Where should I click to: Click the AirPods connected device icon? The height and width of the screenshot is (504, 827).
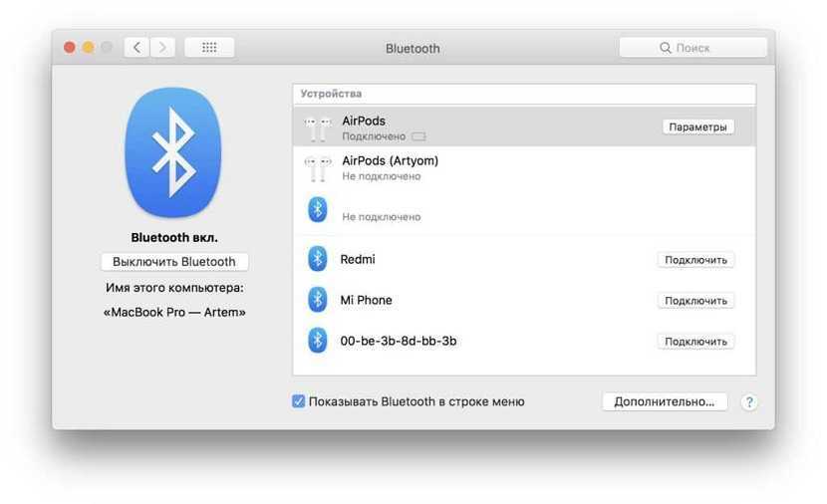pyautogui.click(x=318, y=127)
